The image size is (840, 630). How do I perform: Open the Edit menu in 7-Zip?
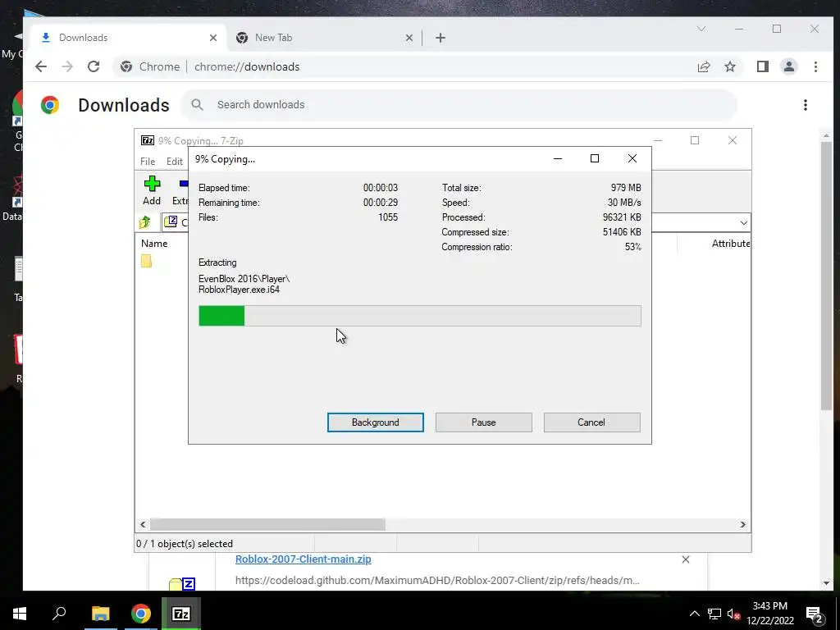tap(174, 162)
